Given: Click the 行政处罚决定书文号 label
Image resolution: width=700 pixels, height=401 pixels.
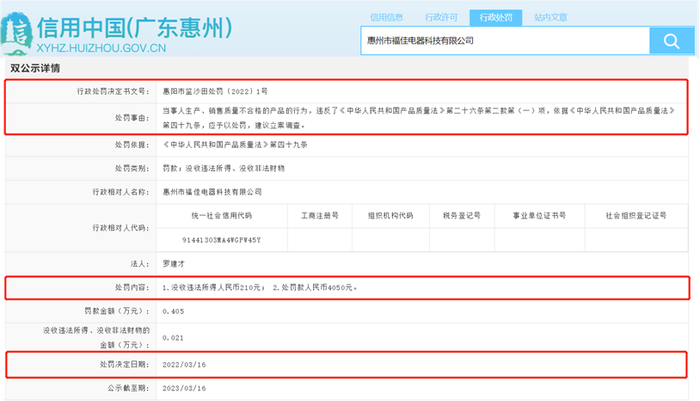Looking at the screenshot, I should pyautogui.click(x=113, y=92).
